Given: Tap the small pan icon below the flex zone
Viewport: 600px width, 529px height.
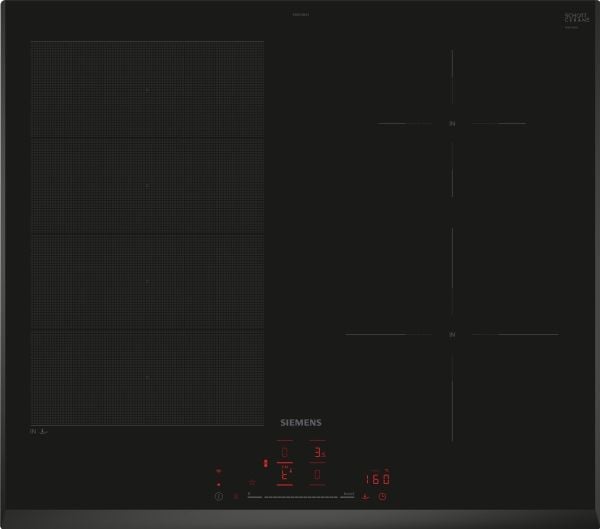Looking at the screenshot, I should [44, 431].
